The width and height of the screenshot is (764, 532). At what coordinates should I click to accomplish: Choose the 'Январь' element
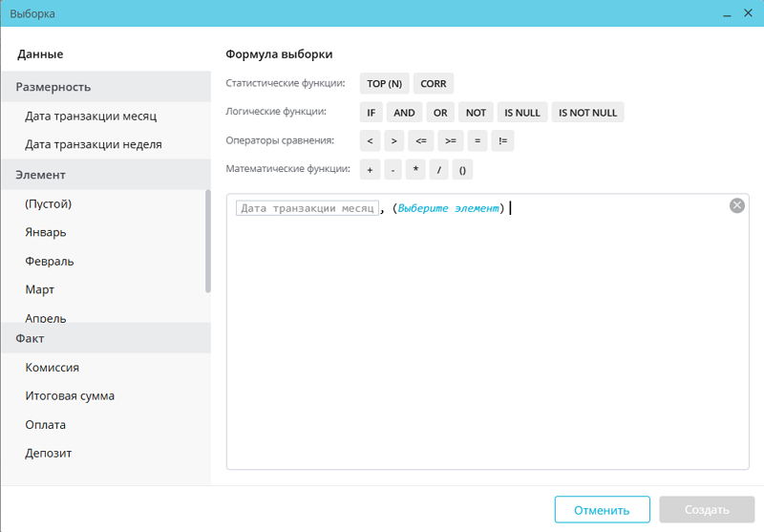[46, 232]
